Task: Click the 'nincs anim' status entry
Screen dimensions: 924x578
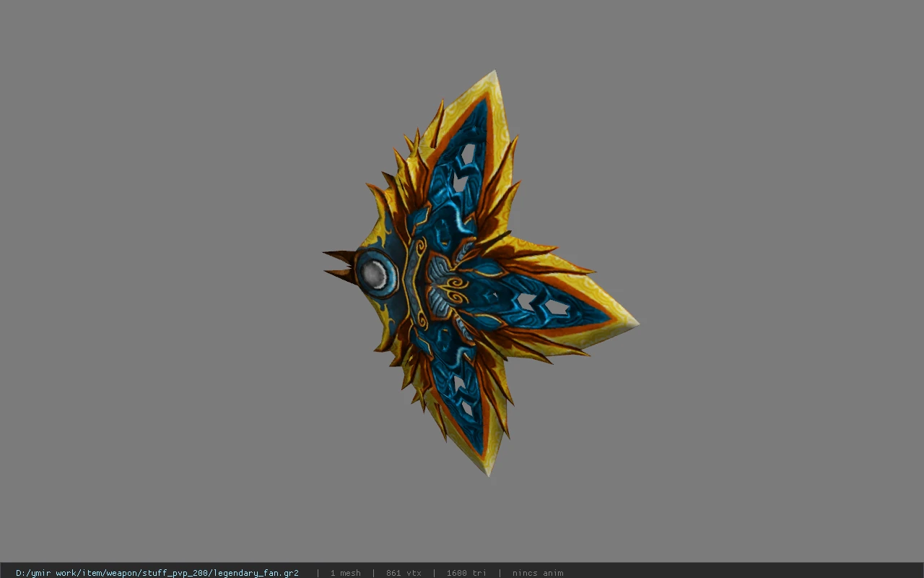Action: 538,573
